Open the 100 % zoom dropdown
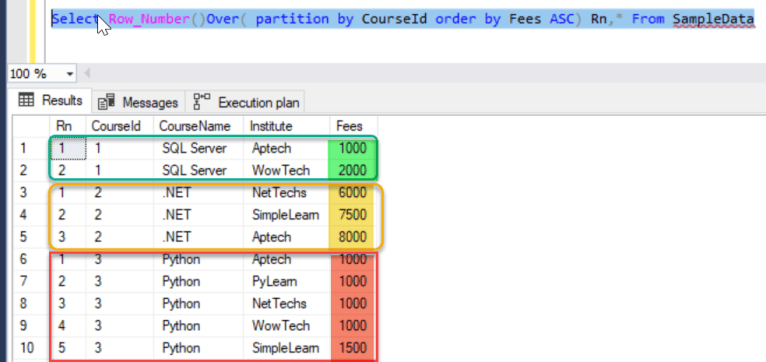 tap(69, 74)
